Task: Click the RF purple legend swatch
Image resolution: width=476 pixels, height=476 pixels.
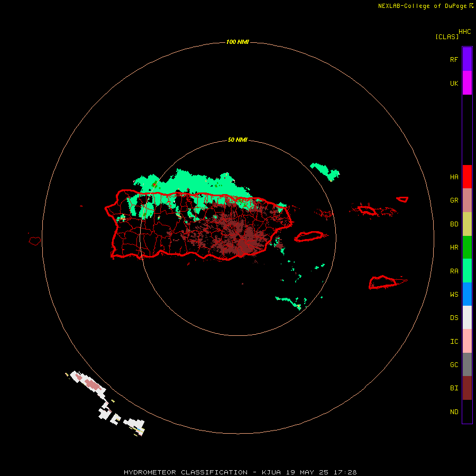Action: [x=467, y=59]
